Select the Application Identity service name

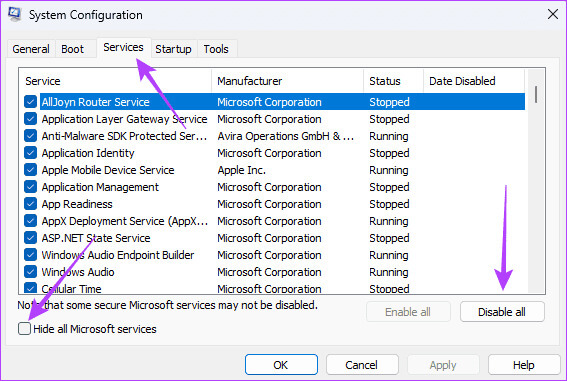pyautogui.click(x=88, y=153)
